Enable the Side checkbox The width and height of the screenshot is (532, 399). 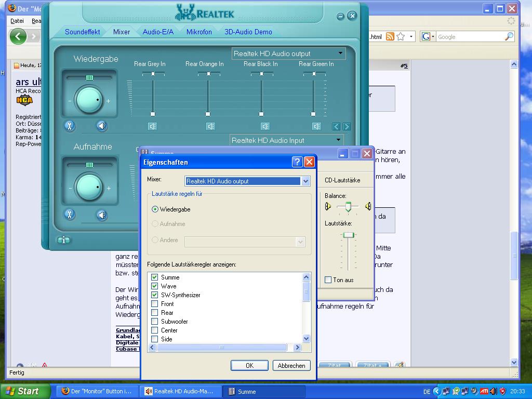pyautogui.click(x=155, y=339)
